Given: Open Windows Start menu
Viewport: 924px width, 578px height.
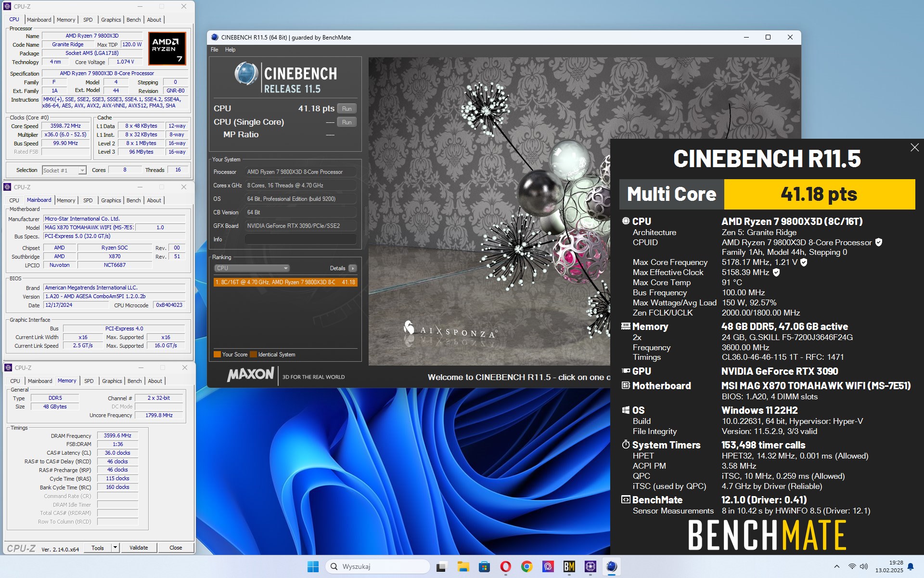Looking at the screenshot, I should pyautogui.click(x=313, y=566).
